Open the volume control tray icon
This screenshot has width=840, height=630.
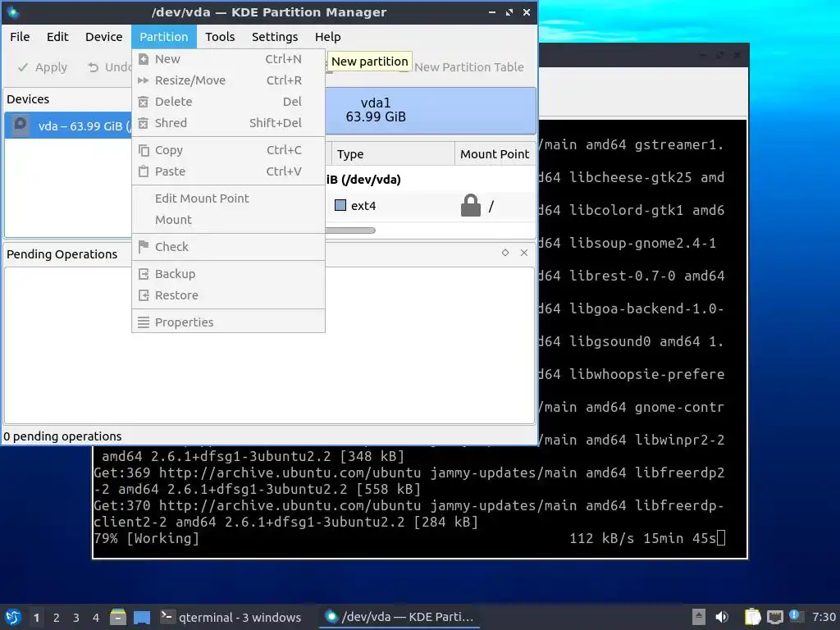point(722,617)
